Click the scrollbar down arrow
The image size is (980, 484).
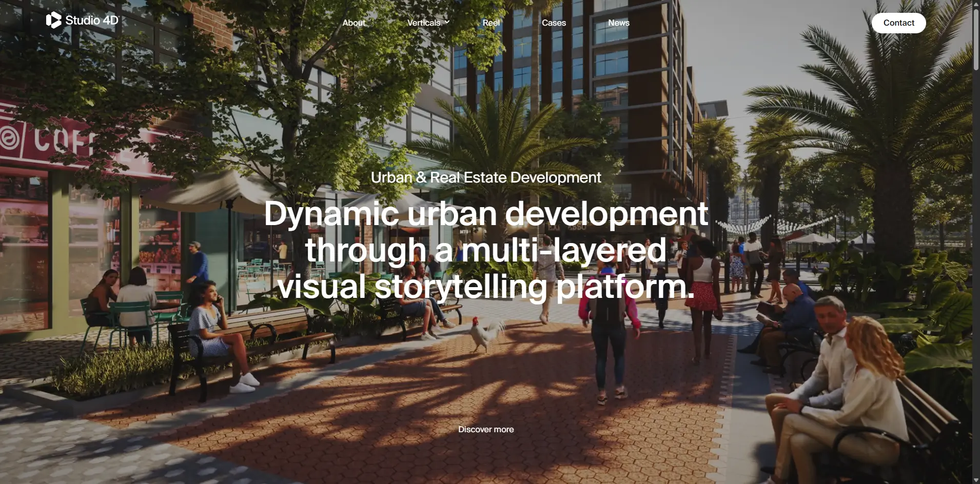coord(976,480)
